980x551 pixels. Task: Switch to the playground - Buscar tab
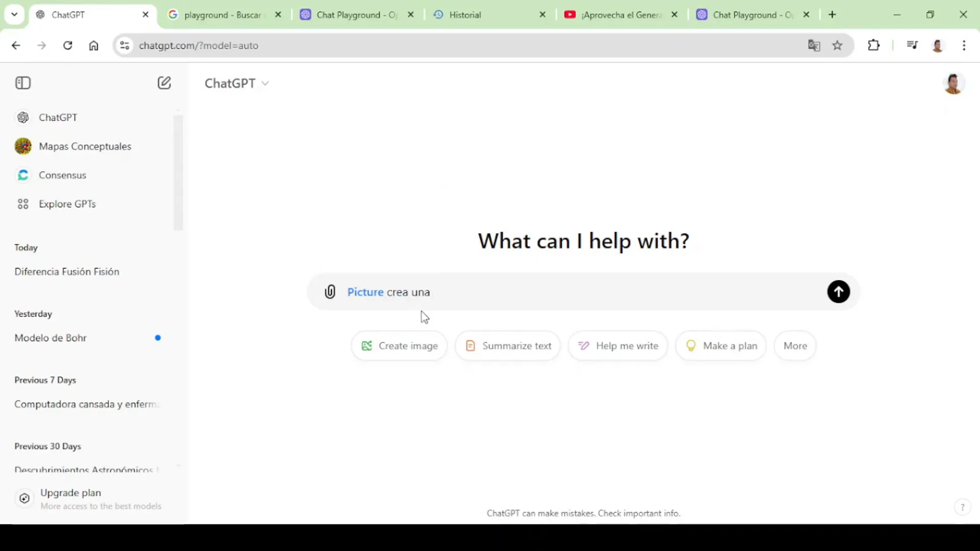pos(223,15)
